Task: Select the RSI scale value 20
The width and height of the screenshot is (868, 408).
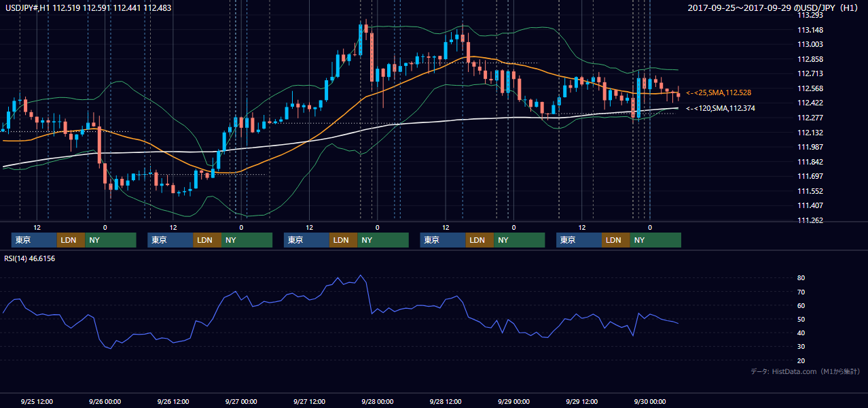Action: (x=801, y=360)
